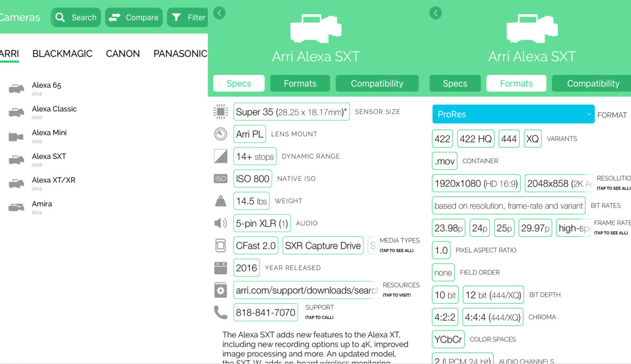Switch to Compatibility tab in the Specs panel
This screenshot has height=364, width=631.
[x=377, y=83]
